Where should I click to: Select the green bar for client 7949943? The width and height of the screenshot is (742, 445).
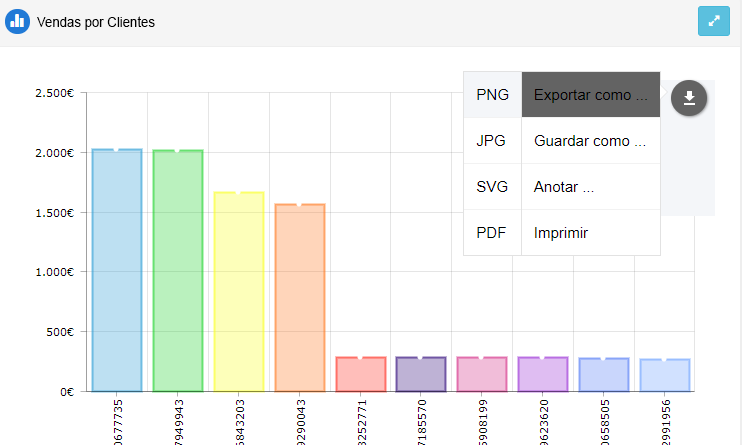click(x=178, y=270)
